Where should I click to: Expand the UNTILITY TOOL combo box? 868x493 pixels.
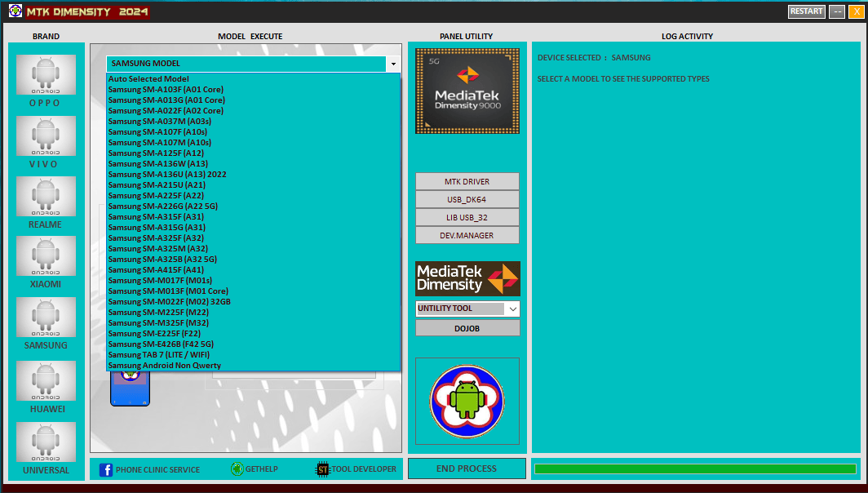click(512, 309)
